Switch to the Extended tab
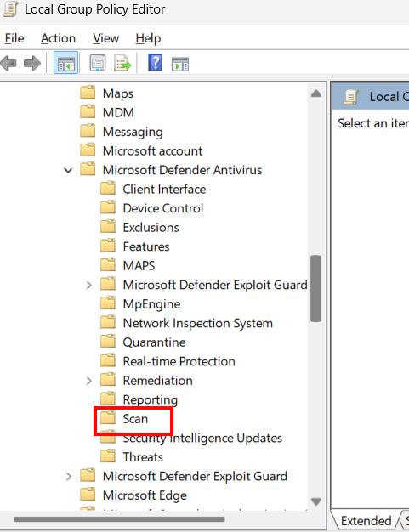 tap(366, 521)
